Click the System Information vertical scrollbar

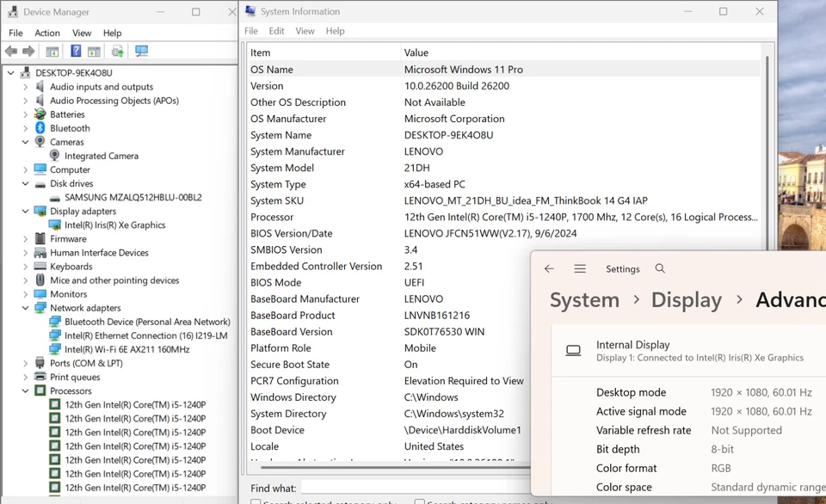pos(767,153)
